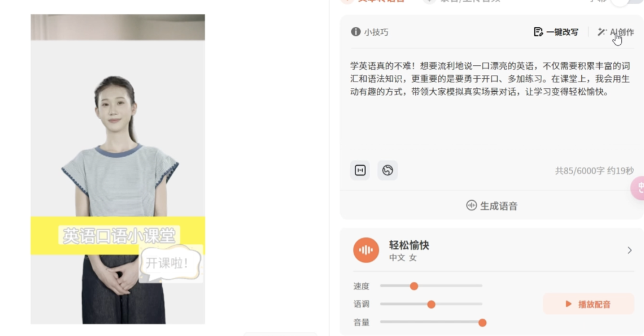
Task: Click the 语调 pitch slider handle
Action: (x=431, y=304)
